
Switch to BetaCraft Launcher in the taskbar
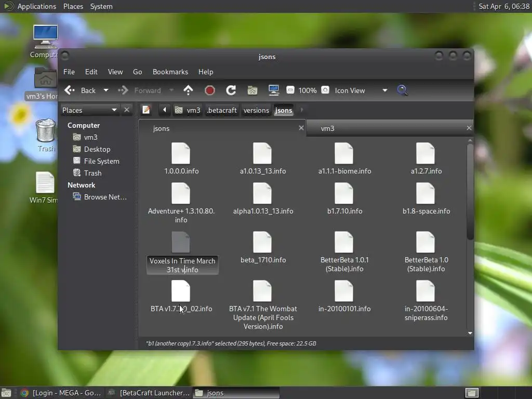(148, 393)
